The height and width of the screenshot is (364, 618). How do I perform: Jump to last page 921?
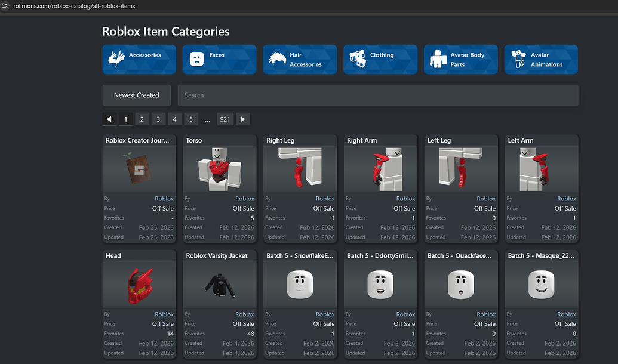pyautogui.click(x=225, y=119)
